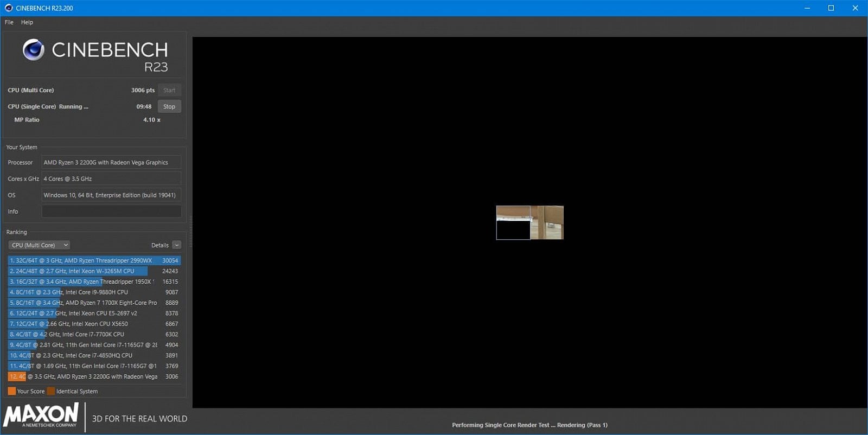Click the 3006 pts multi core score
The image size is (868, 435).
click(x=143, y=90)
